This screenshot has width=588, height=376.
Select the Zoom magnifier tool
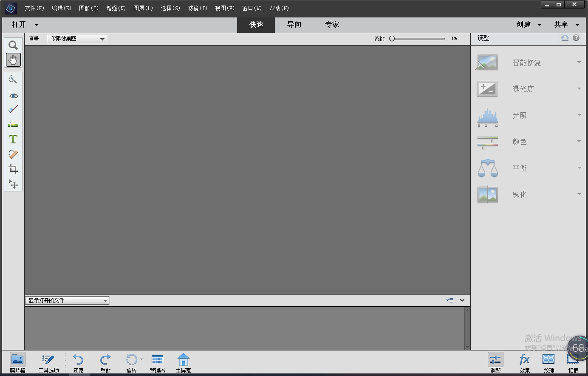point(13,45)
